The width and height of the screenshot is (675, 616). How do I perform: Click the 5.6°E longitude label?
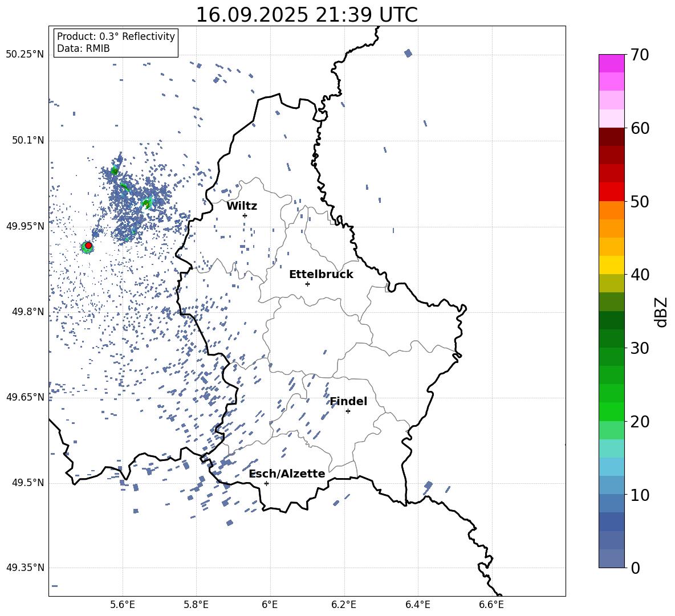(x=123, y=605)
